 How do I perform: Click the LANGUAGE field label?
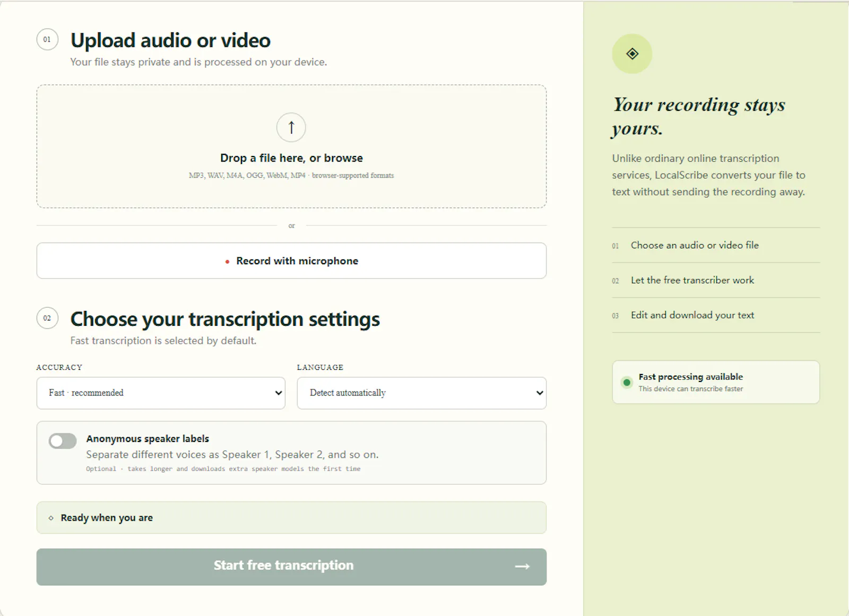[x=320, y=367]
